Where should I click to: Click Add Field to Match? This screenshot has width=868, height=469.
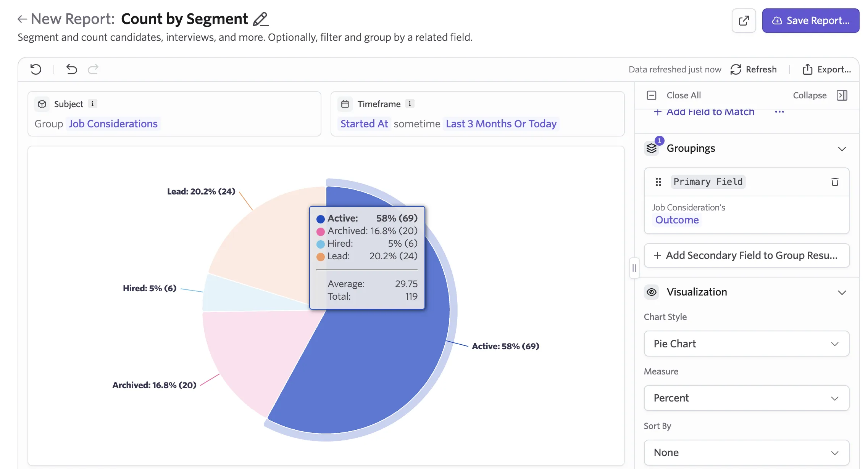(704, 112)
